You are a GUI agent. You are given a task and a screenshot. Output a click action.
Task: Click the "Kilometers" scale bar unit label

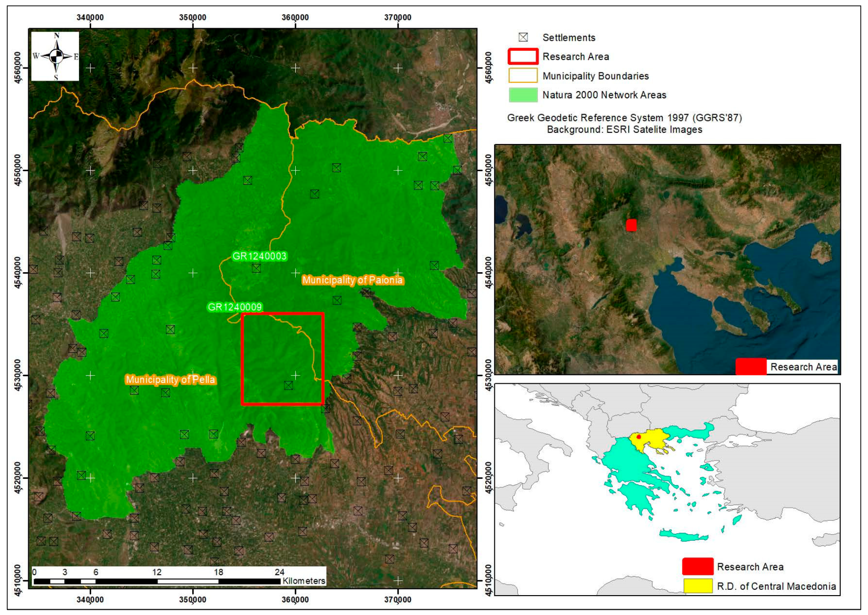click(304, 580)
